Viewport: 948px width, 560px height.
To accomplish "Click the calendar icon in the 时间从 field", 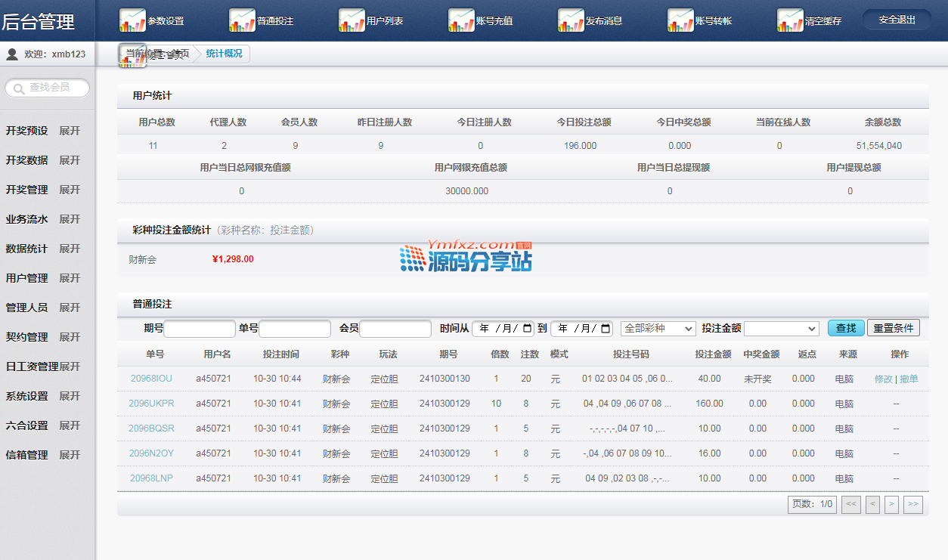I will pyautogui.click(x=528, y=329).
